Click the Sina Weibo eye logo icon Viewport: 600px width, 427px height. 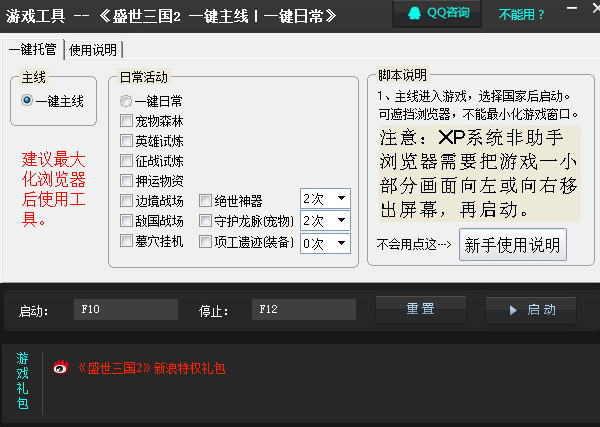coord(61,368)
